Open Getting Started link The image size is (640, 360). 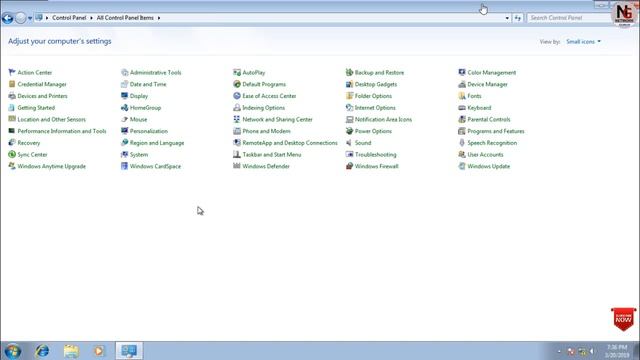coord(36,108)
